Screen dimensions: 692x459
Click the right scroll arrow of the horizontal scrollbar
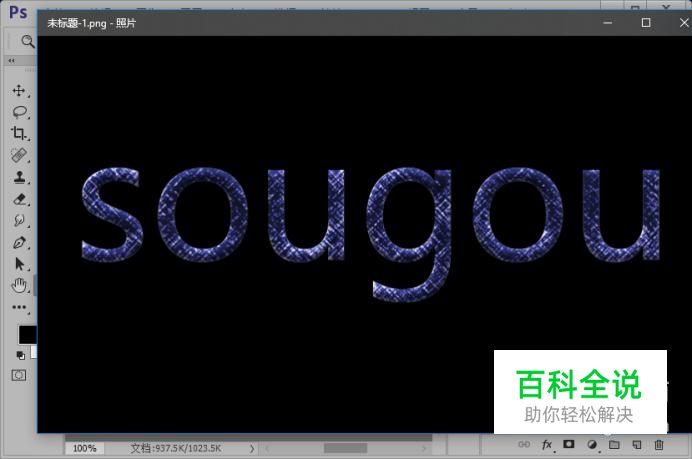424,448
